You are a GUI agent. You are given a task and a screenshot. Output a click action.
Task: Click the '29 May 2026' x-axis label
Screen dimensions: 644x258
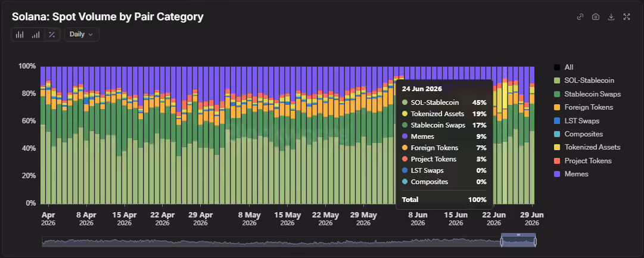tap(363, 219)
